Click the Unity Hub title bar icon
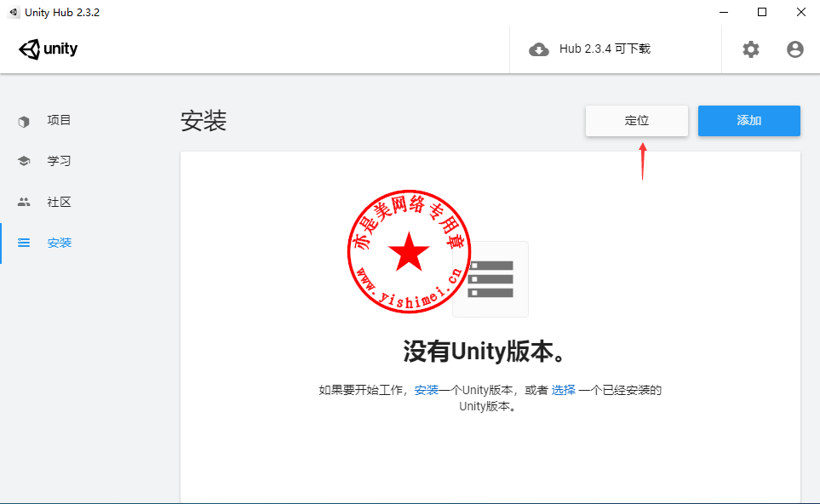Screen dimensions: 820x504 pos(13,12)
